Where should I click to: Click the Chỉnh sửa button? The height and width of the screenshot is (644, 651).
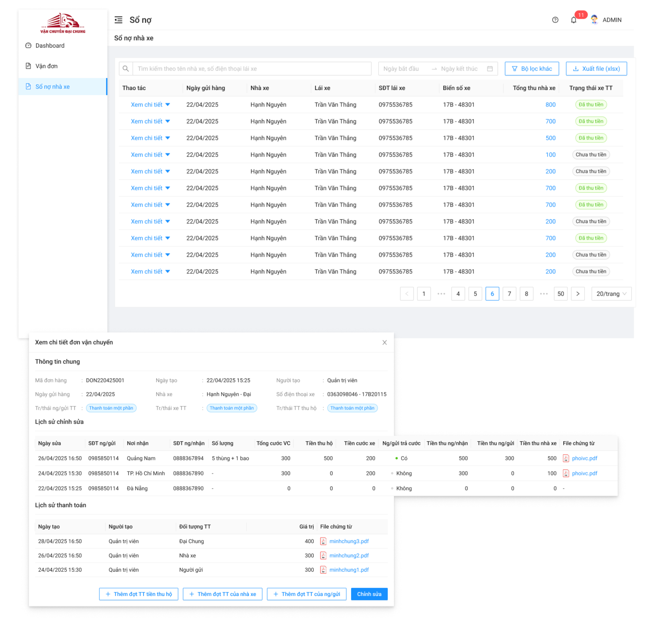369,594
